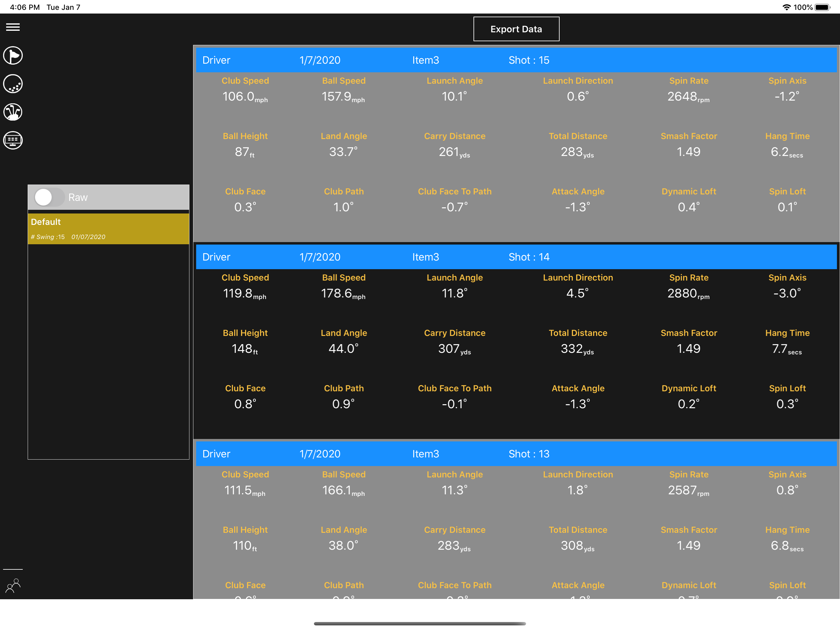Tap Shot 15 Smash Factor value
The width and height of the screenshot is (840, 630).
pyautogui.click(x=688, y=152)
